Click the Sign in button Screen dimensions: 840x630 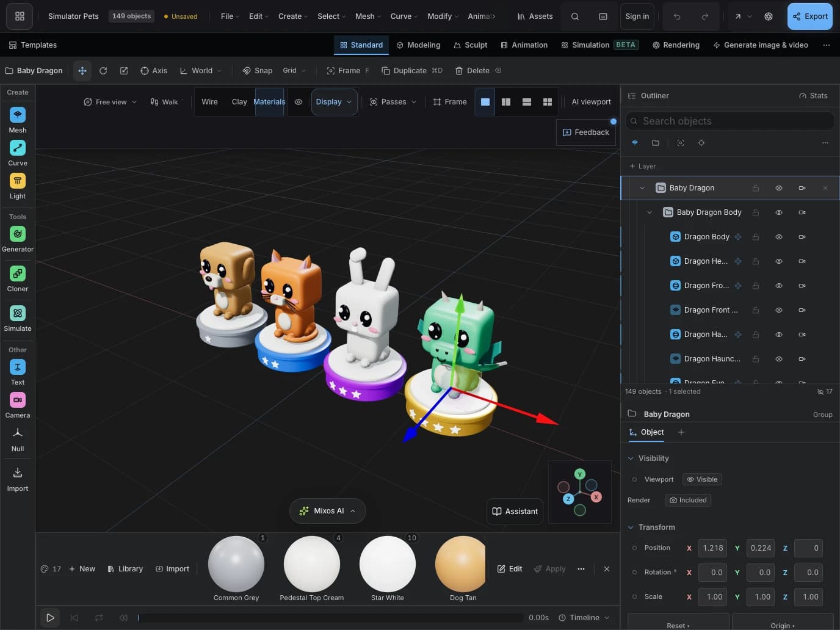[x=637, y=16]
